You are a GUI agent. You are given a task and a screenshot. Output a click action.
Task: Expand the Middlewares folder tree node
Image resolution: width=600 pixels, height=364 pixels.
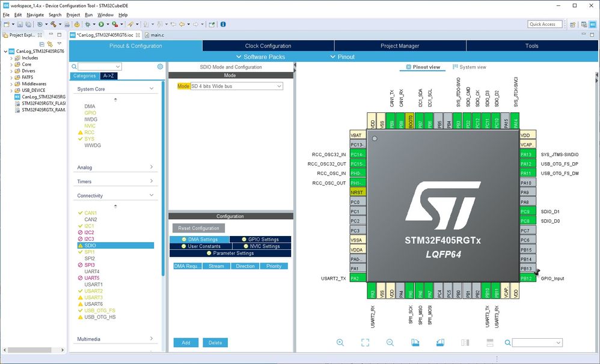pos(11,83)
